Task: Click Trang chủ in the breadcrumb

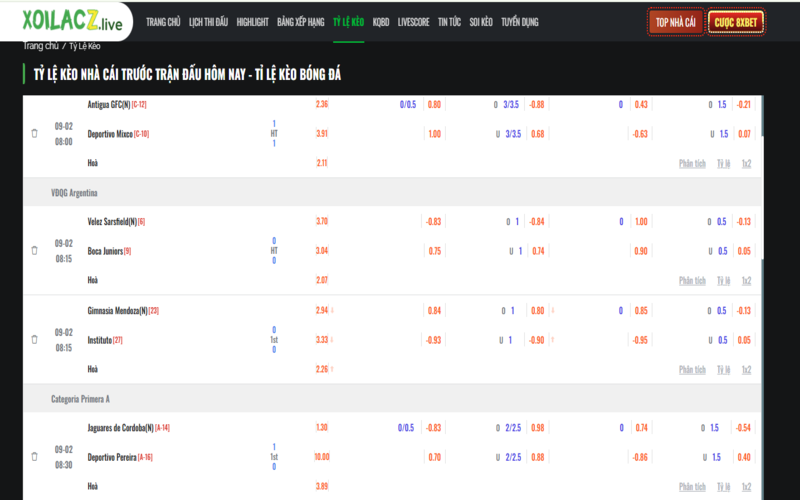Action: (39, 46)
